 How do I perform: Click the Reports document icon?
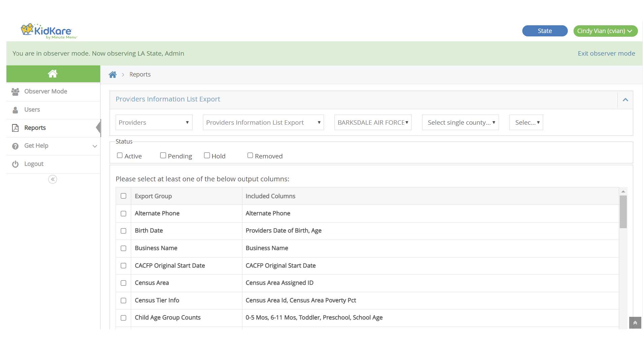[15, 128]
